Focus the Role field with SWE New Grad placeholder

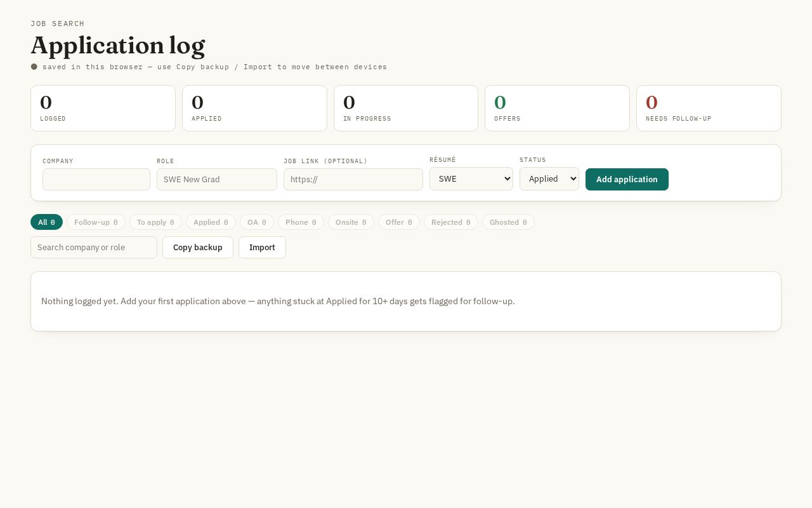[217, 179]
